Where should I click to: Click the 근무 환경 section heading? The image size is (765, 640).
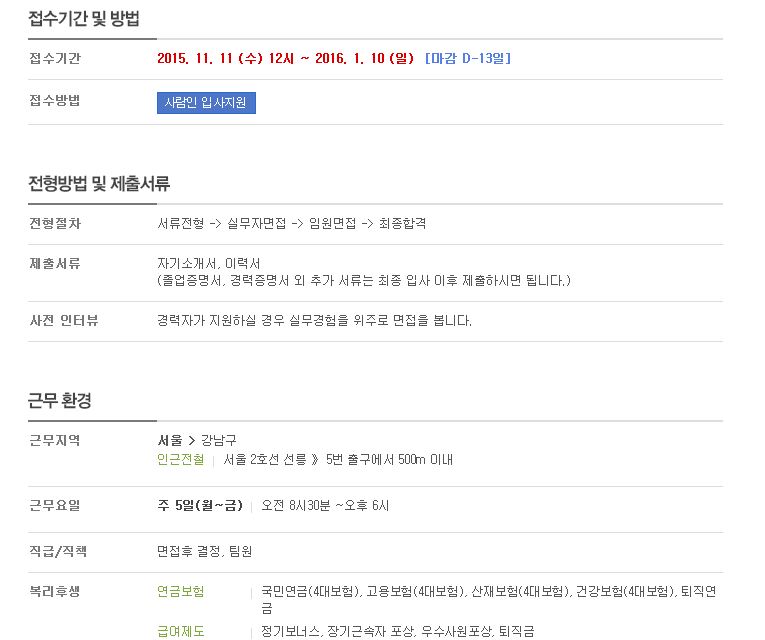(60, 400)
